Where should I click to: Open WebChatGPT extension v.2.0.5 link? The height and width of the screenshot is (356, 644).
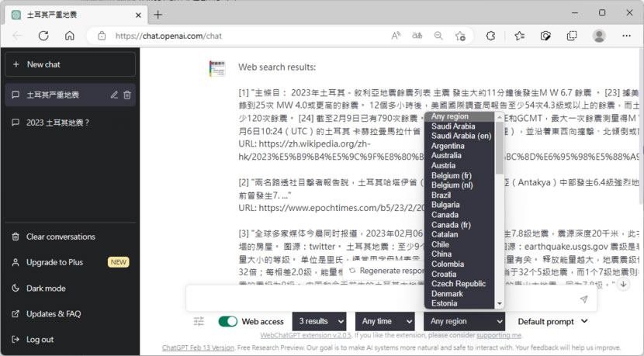[x=306, y=336]
